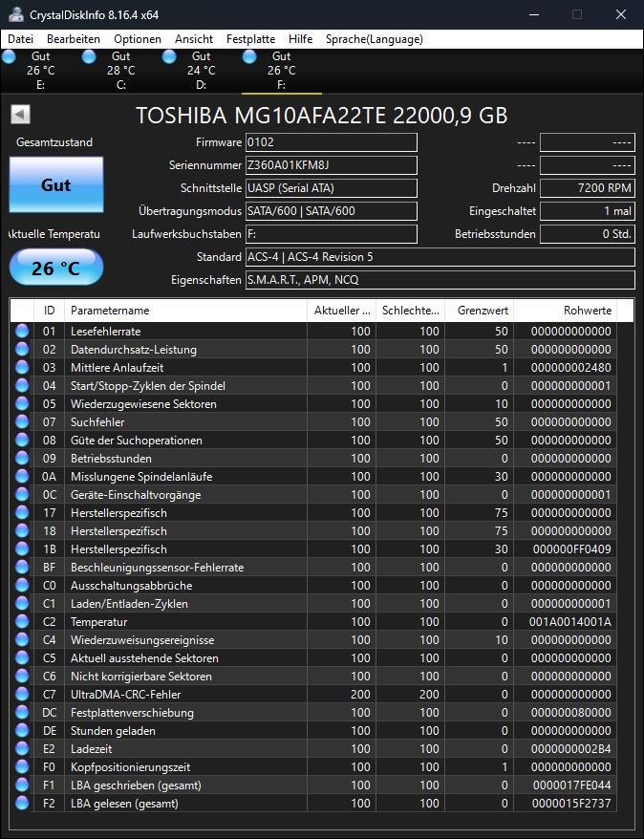Click the CrystalDiskInfo app icon in title bar
Screen dimensions: 644x839
[11, 14]
